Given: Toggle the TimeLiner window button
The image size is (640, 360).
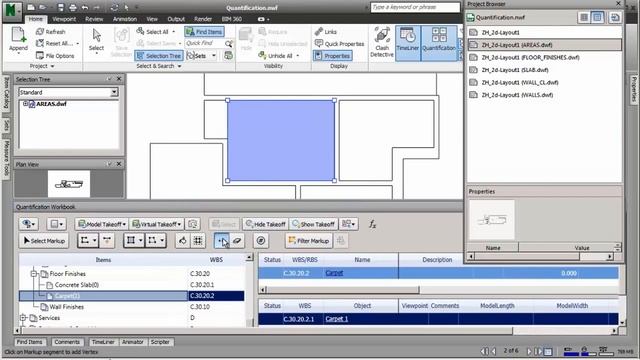Looking at the screenshot, I should point(408,43).
